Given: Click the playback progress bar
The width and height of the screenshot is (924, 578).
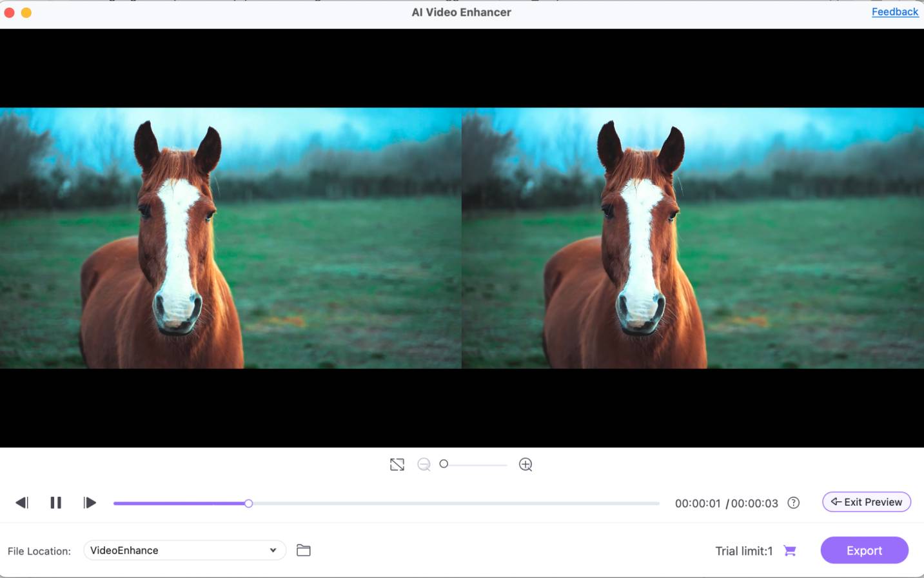Looking at the screenshot, I should pos(387,503).
